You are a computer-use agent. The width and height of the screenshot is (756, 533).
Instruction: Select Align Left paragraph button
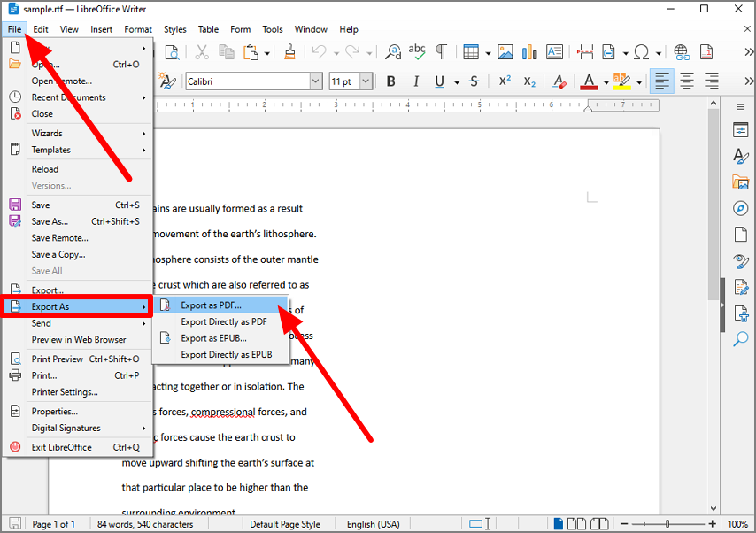tap(662, 81)
